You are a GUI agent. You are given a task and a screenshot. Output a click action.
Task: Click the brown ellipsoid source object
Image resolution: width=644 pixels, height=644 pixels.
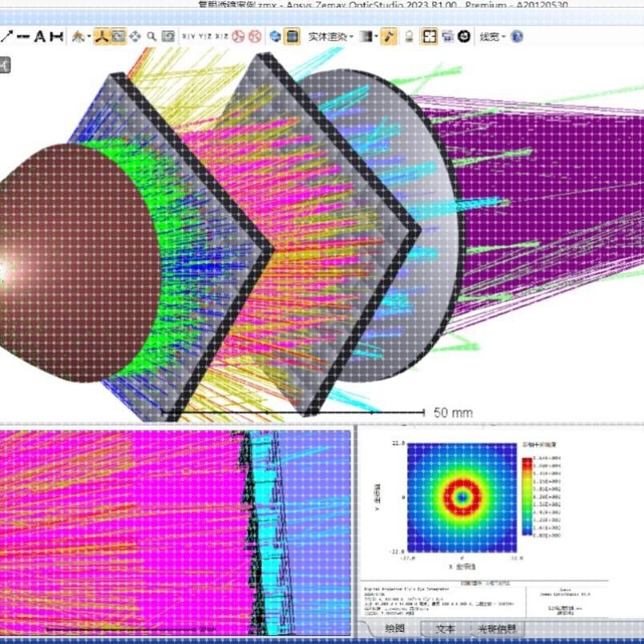coord(78,263)
